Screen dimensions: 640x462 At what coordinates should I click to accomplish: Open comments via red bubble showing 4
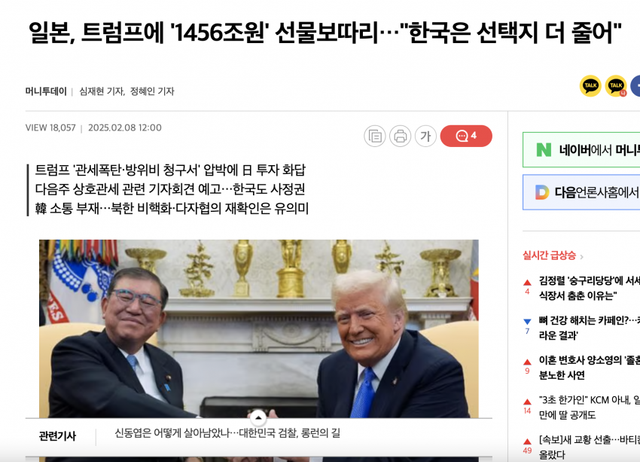click(466, 136)
